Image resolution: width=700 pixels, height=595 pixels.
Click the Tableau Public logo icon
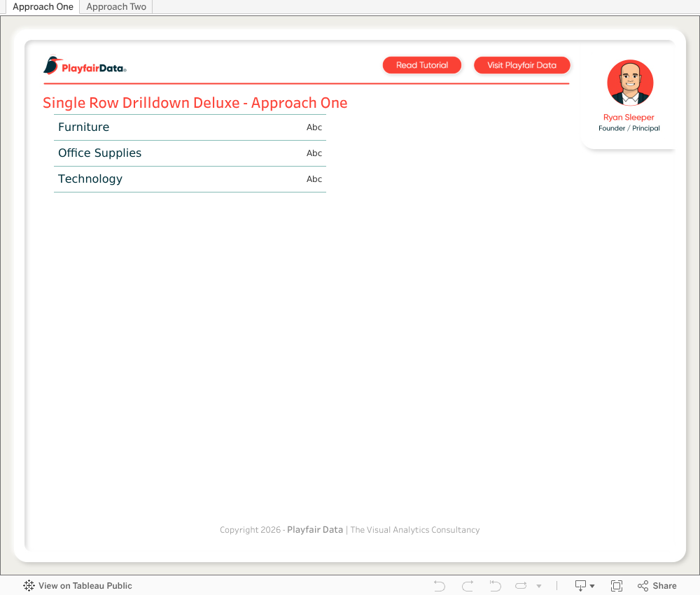click(29, 586)
